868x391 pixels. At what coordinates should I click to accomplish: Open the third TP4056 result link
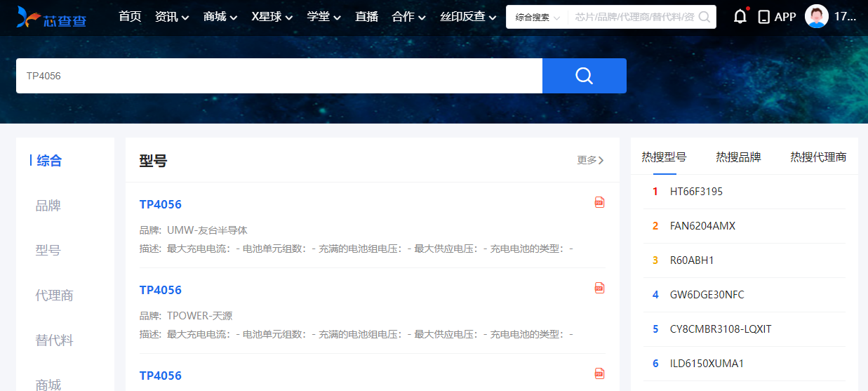[x=161, y=376]
